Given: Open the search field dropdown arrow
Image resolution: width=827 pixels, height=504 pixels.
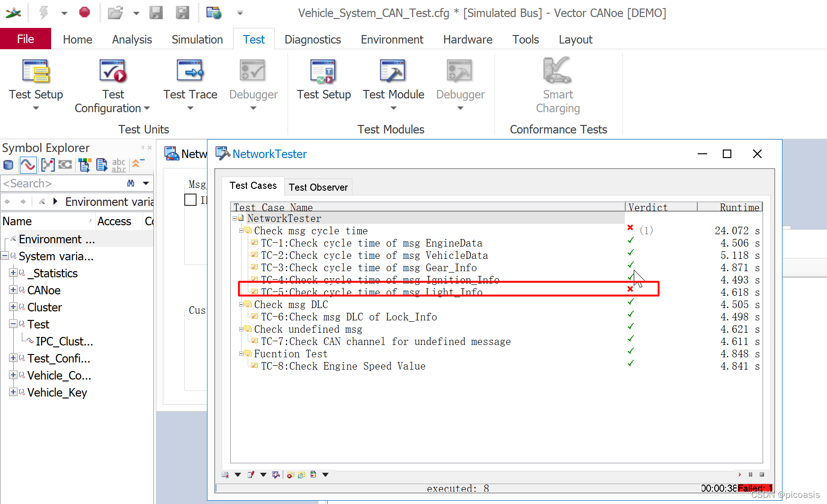Looking at the screenshot, I should 146,183.
